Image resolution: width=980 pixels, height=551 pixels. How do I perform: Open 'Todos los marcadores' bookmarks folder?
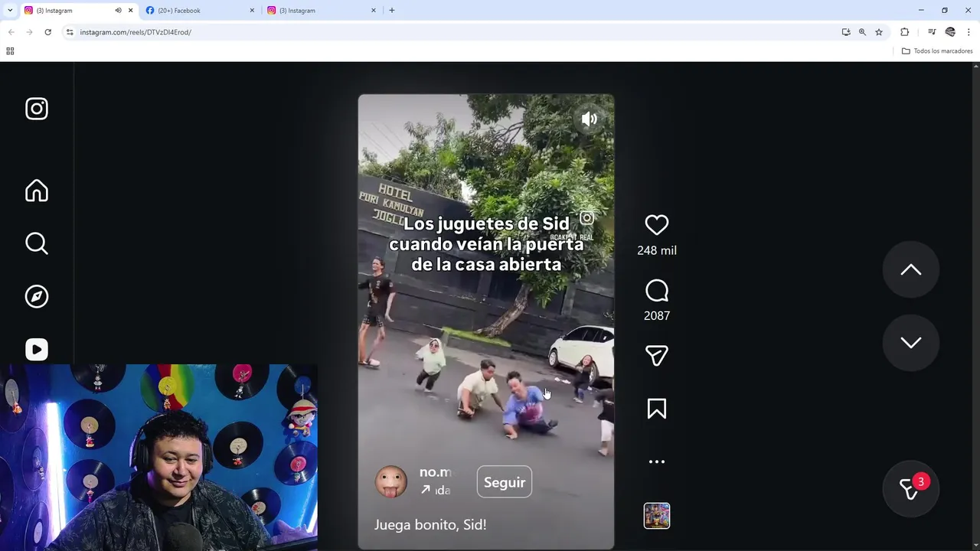point(937,51)
